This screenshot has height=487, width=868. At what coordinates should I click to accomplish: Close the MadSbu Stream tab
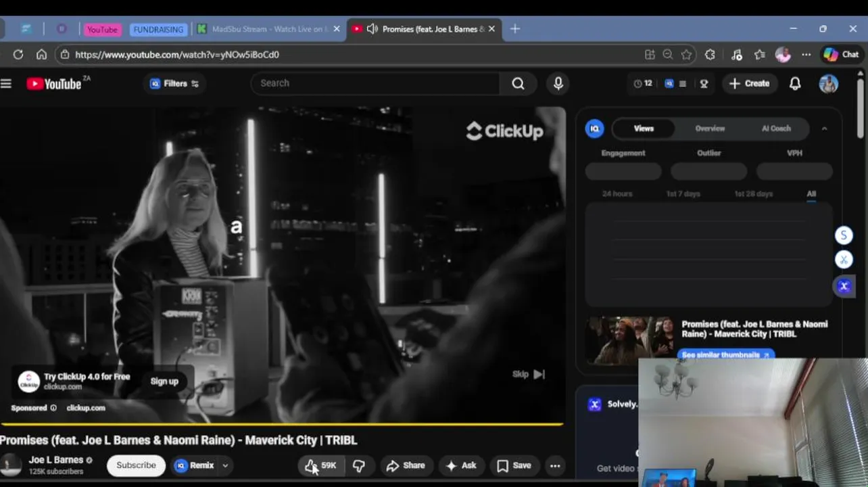[x=337, y=29]
